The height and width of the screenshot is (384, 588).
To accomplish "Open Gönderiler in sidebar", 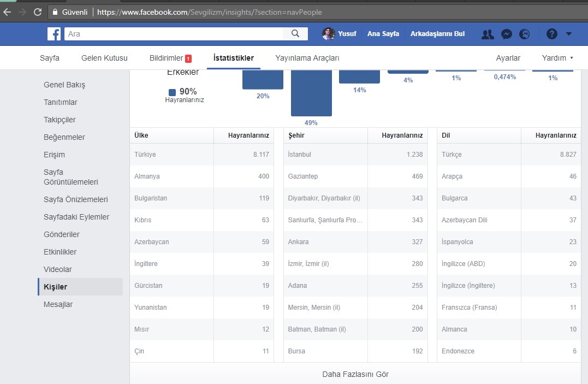I will coord(62,234).
